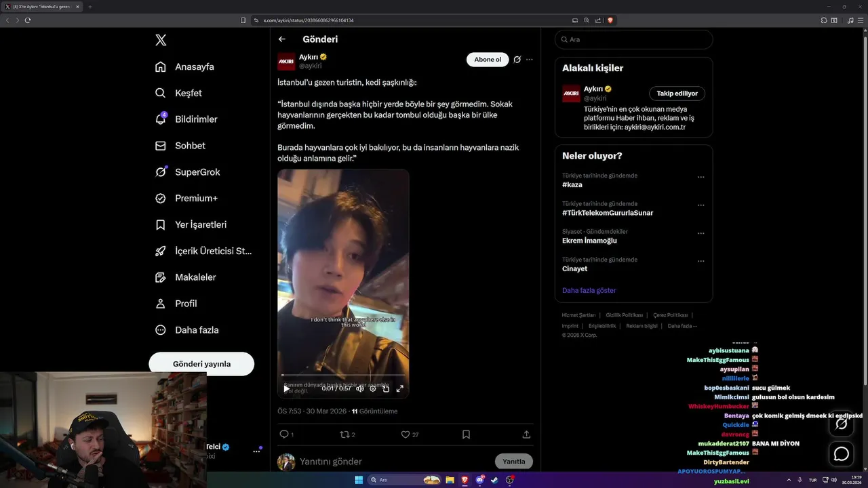Click the Yanıtla button
Viewport: 868px width, 488px height.
(x=514, y=462)
